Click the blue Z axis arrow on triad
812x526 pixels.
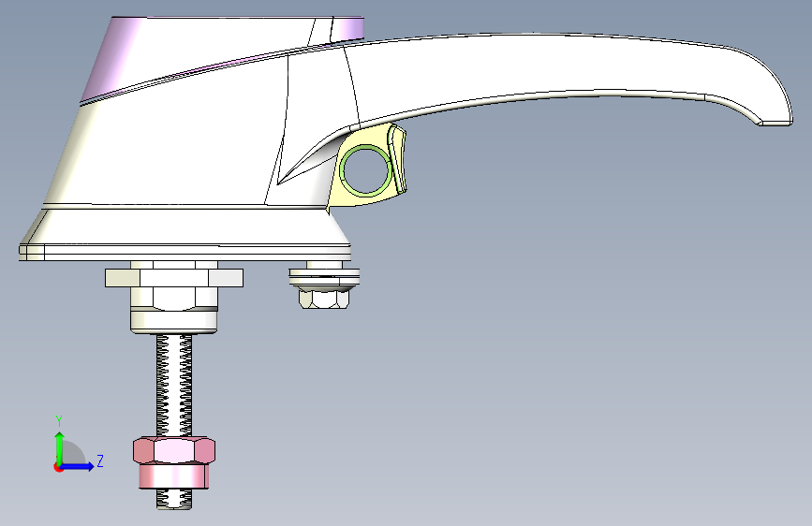(78, 466)
